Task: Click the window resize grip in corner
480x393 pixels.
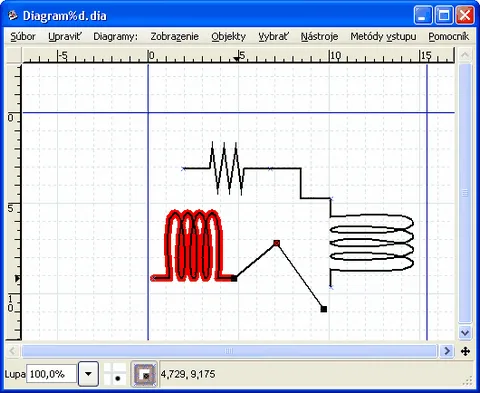Action: coord(468,381)
